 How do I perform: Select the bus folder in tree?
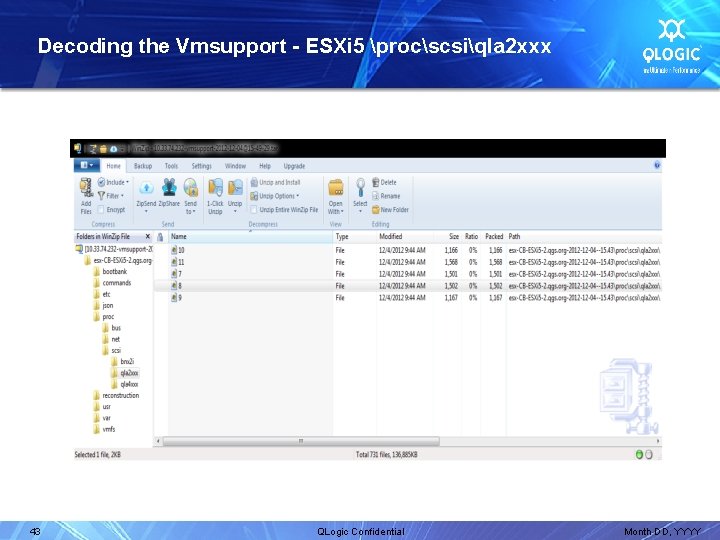click(x=112, y=328)
